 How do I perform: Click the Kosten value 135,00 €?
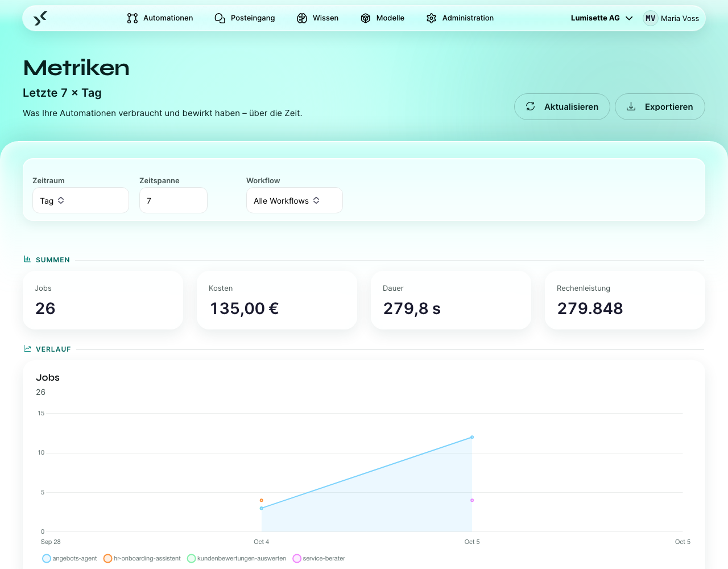coord(245,308)
